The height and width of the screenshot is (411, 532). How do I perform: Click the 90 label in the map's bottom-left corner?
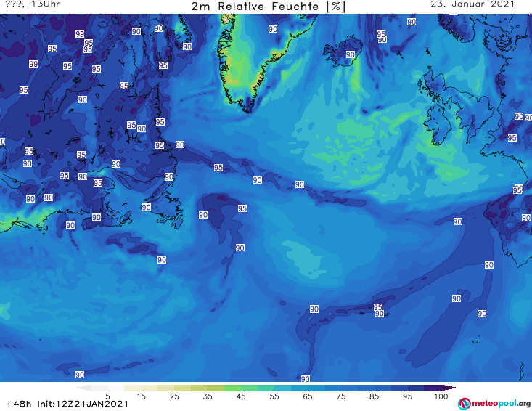click(80, 375)
